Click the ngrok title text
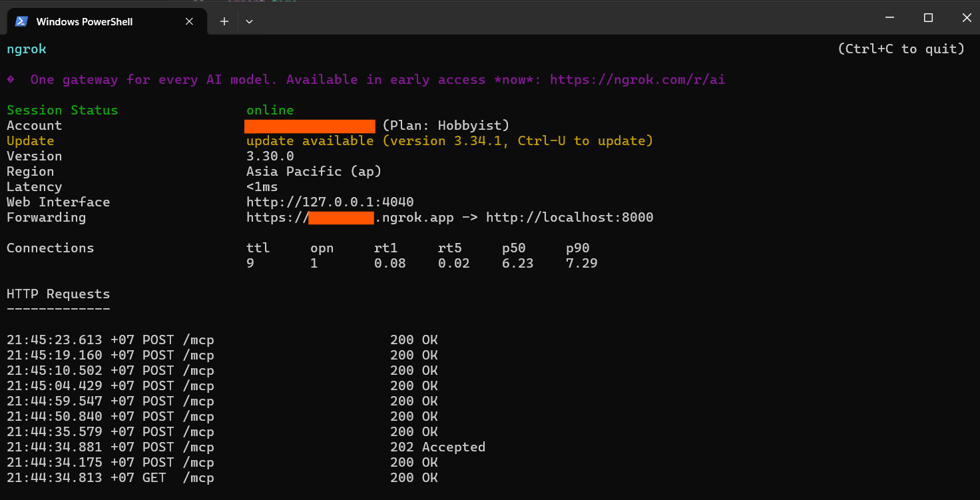980x500 pixels. pos(27,49)
